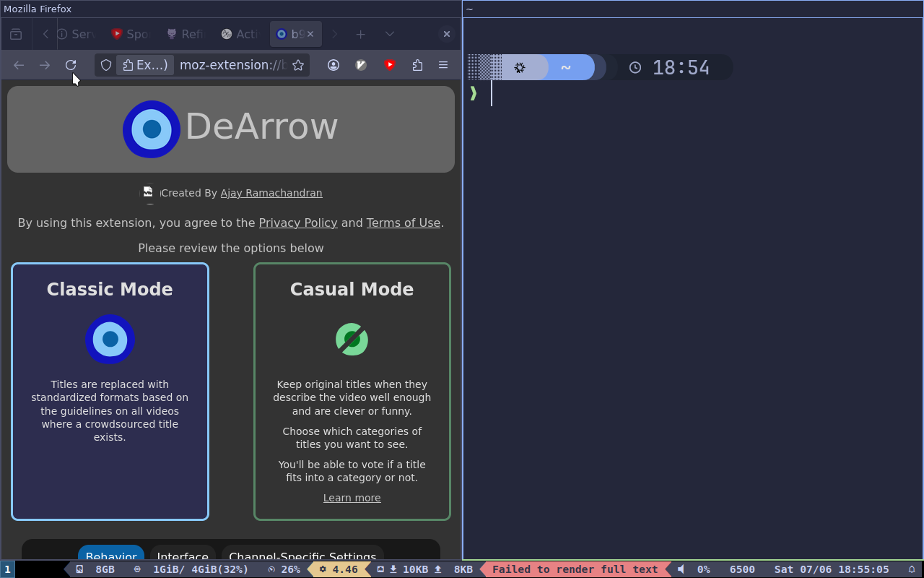Open the Extensions puzzle-piece menu

[417, 65]
